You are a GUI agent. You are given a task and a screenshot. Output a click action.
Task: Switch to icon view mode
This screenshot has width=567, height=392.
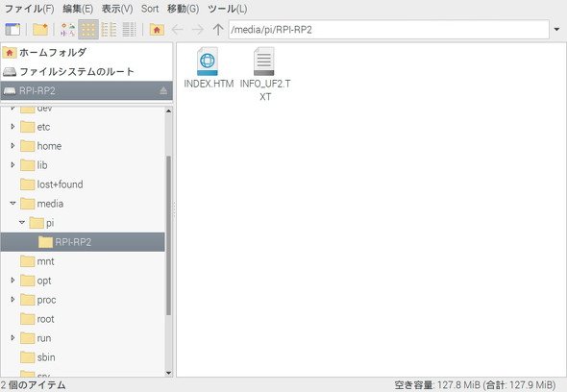tap(88, 29)
